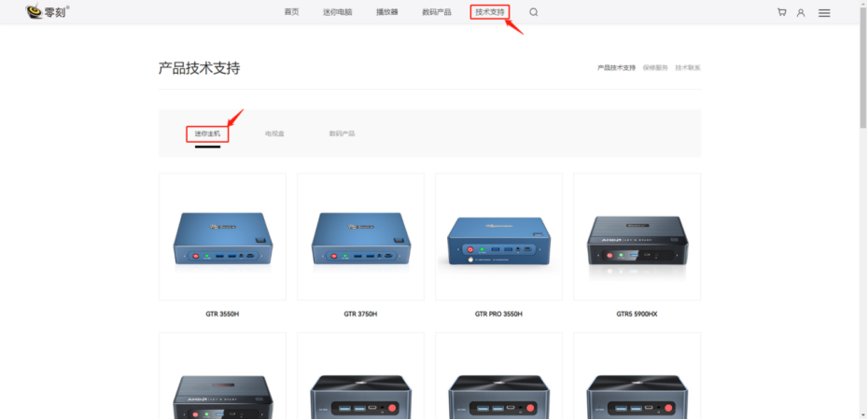The width and height of the screenshot is (868, 420).
Task: Open the 技术联系 link
Action: [x=688, y=68]
